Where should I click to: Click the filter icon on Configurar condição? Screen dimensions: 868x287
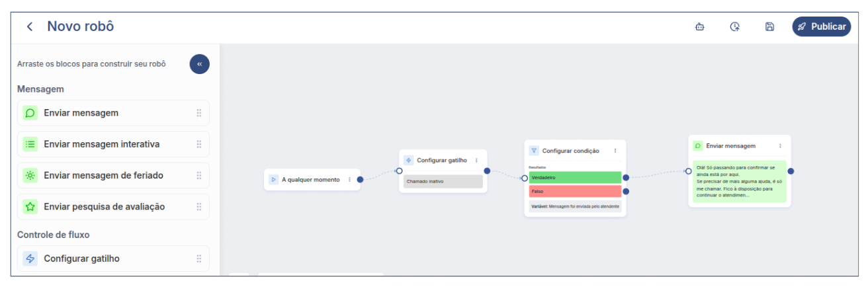coord(534,151)
